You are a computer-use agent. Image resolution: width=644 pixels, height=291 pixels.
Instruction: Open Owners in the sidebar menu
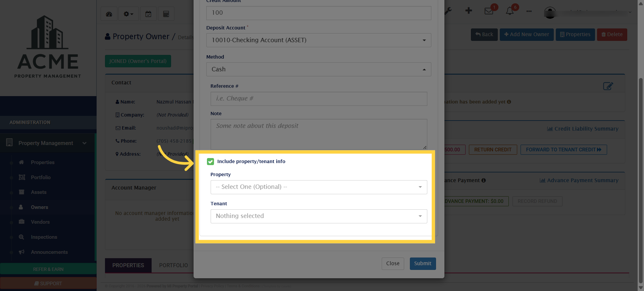pyautogui.click(x=40, y=207)
